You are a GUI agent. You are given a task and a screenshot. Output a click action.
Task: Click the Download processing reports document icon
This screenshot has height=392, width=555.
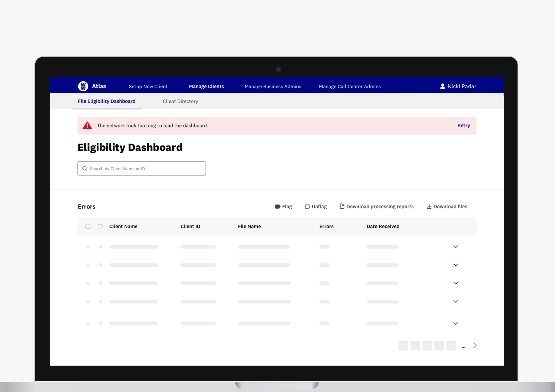342,206
